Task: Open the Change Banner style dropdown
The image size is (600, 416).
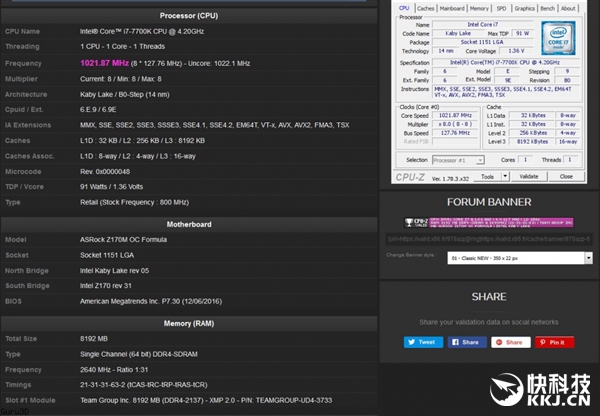Action: click(x=520, y=258)
